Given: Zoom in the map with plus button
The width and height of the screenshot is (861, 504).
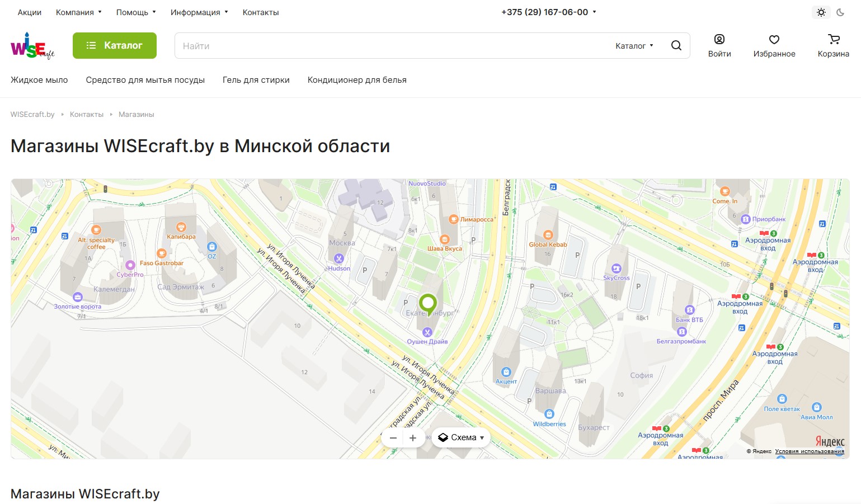Looking at the screenshot, I should 413,438.
